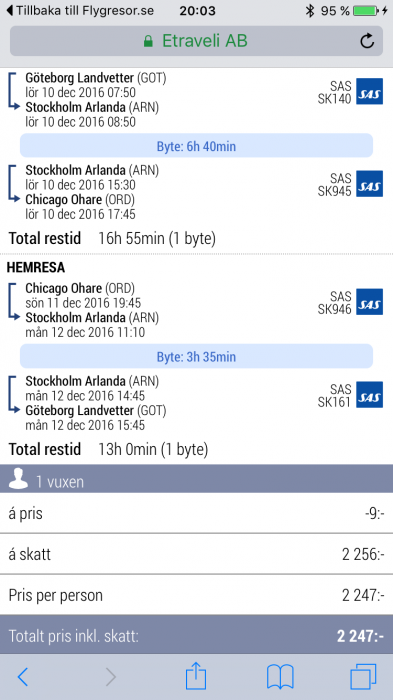
Task: Tap the SAS logo for flight SK161
Action: pyautogui.click(x=369, y=395)
